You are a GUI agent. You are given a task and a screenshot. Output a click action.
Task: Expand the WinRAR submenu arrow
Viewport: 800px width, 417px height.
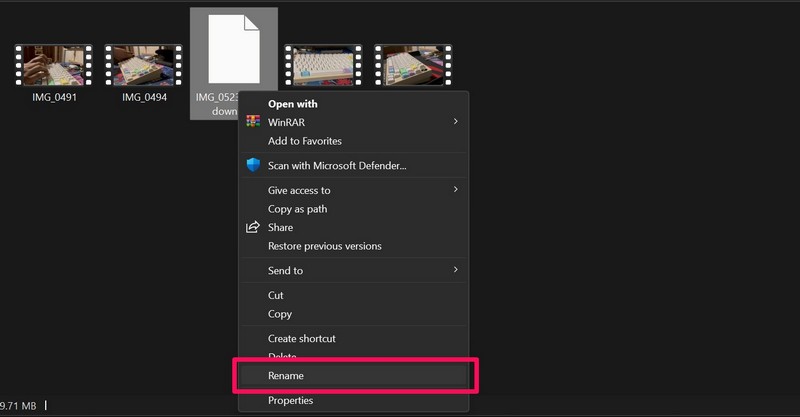pyautogui.click(x=456, y=122)
